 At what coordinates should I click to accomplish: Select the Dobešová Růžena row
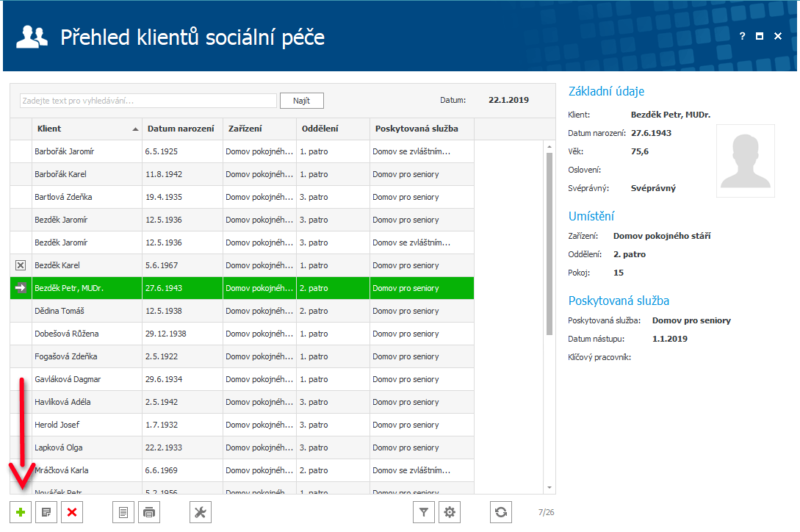point(242,334)
